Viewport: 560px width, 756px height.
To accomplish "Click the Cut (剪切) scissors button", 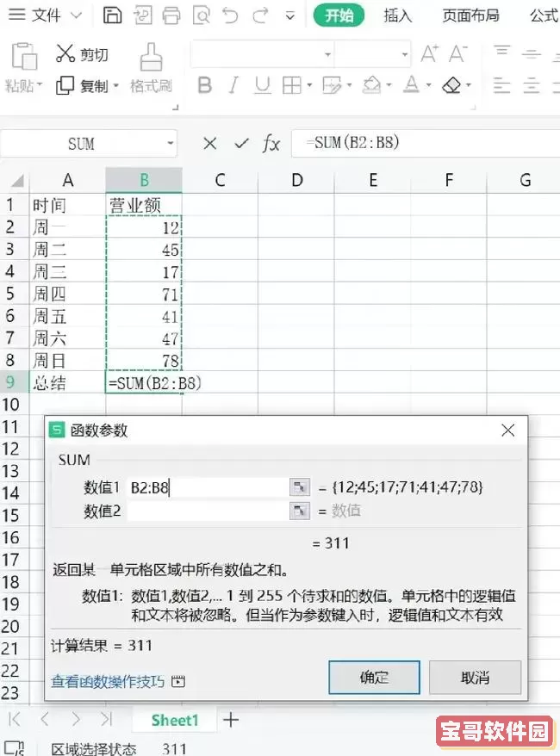I will (x=82, y=54).
